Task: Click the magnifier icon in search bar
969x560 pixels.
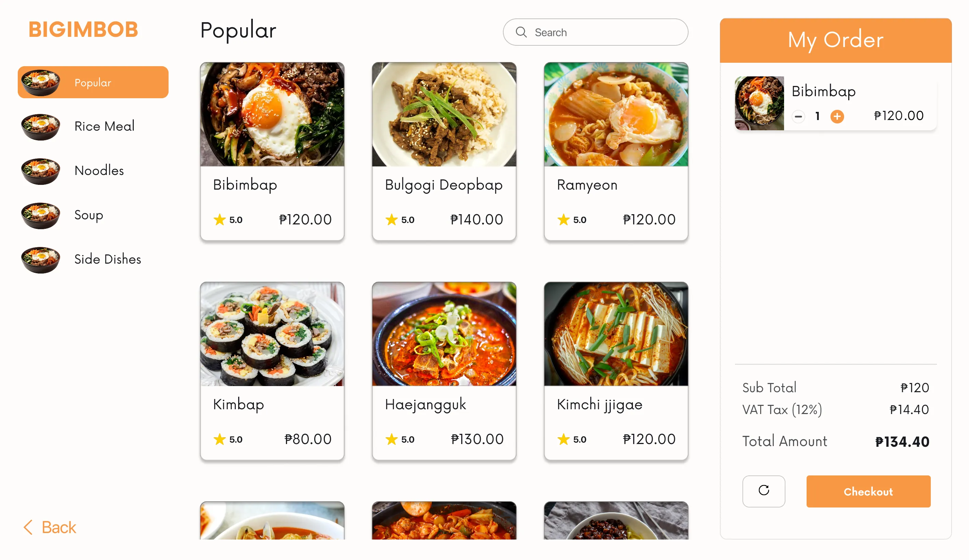Action: point(521,32)
